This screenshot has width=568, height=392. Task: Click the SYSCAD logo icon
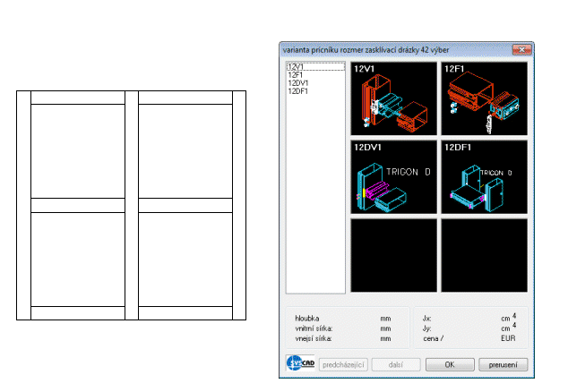click(294, 365)
